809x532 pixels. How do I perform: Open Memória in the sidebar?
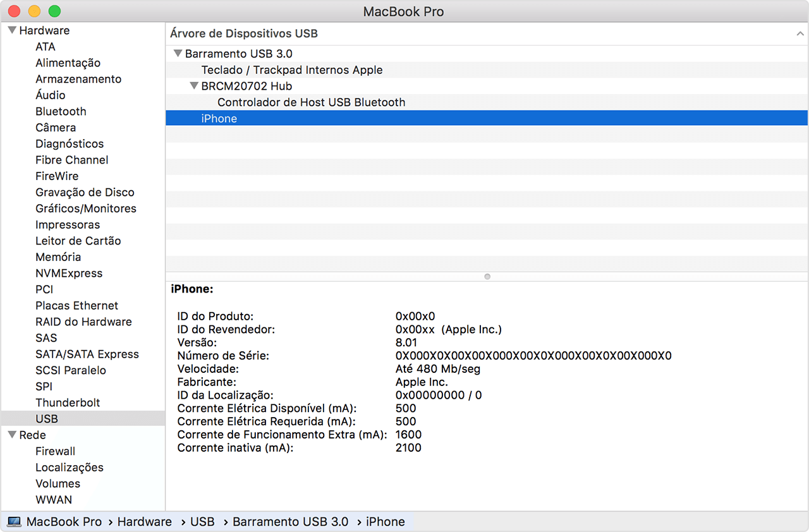pyautogui.click(x=58, y=257)
